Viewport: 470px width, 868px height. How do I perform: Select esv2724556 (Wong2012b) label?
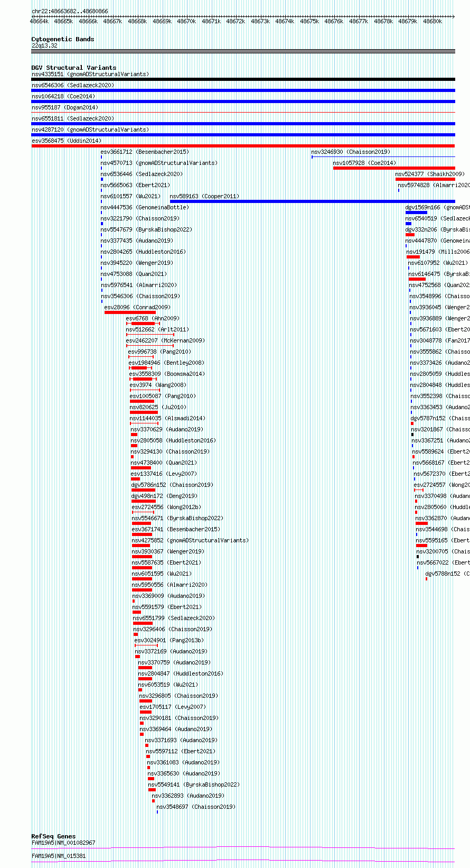click(166, 507)
